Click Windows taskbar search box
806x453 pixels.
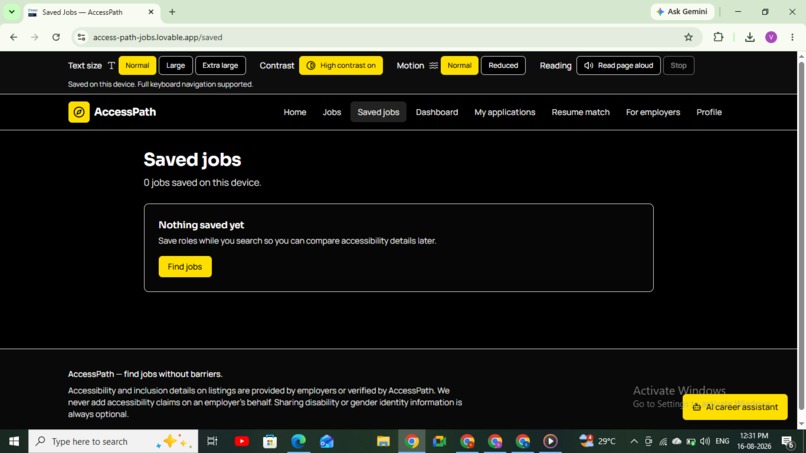click(113, 441)
